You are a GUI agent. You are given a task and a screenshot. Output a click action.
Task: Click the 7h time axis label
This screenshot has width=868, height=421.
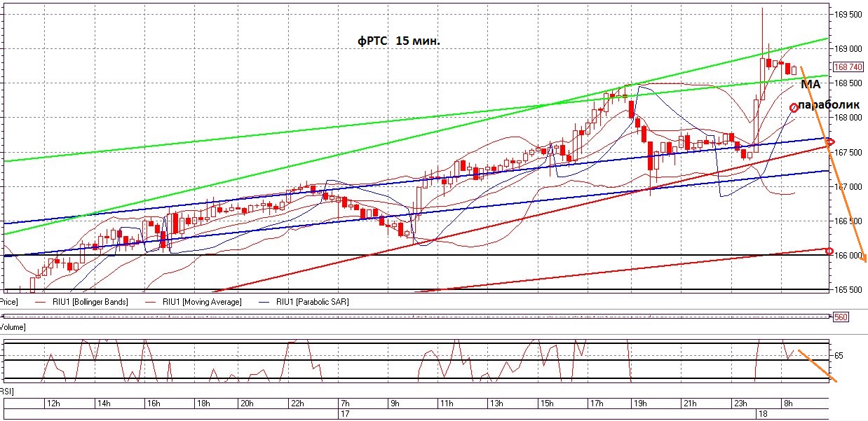[345, 403]
